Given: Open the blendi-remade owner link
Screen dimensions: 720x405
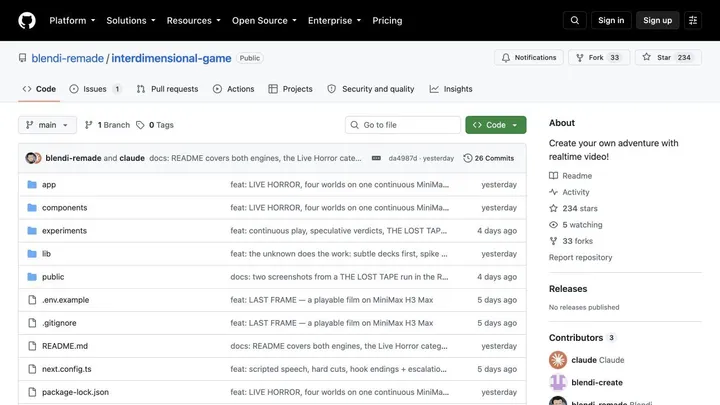Looking at the screenshot, I should coord(68,58).
